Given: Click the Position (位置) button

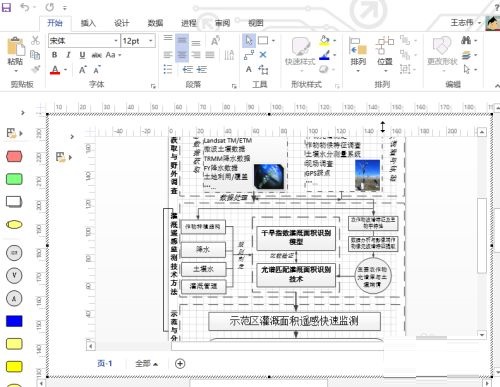Looking at the screenshot, I should 385,53.
